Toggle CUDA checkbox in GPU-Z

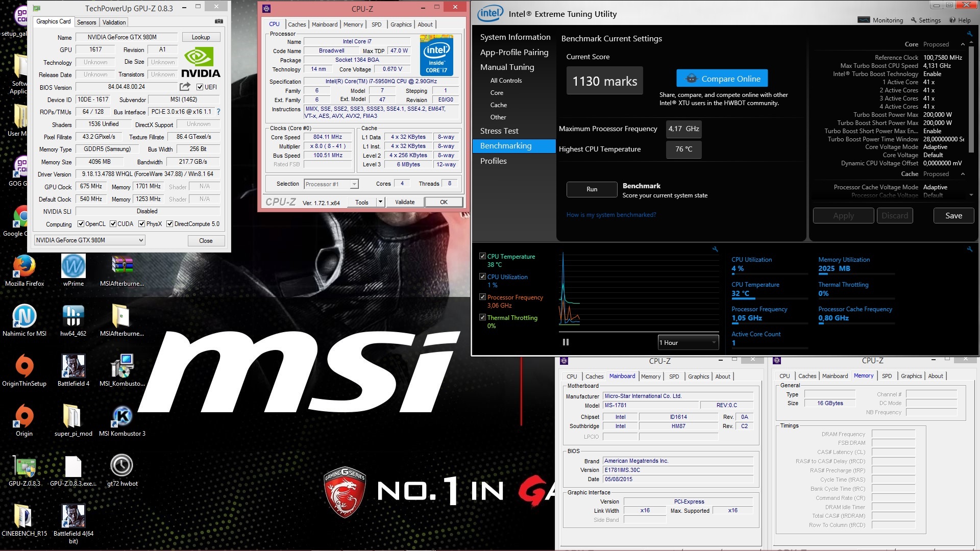pos(113,224)
